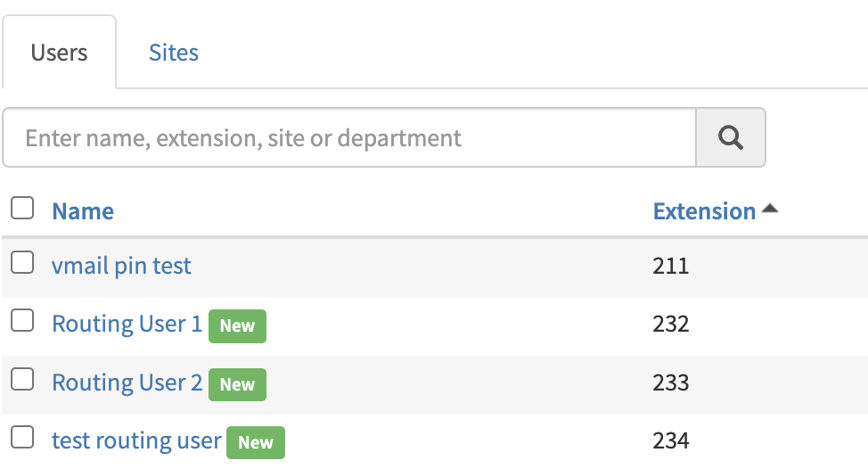This screenshot has width=868, height=469.
Task: Click the New badge on Routing User 1
Action: coord(237,325)
